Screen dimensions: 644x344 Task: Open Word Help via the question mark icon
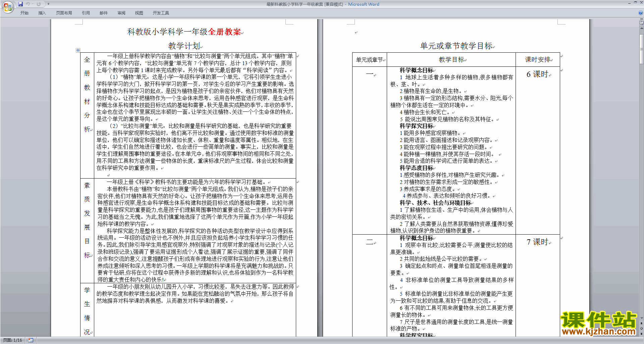(641, 13)
